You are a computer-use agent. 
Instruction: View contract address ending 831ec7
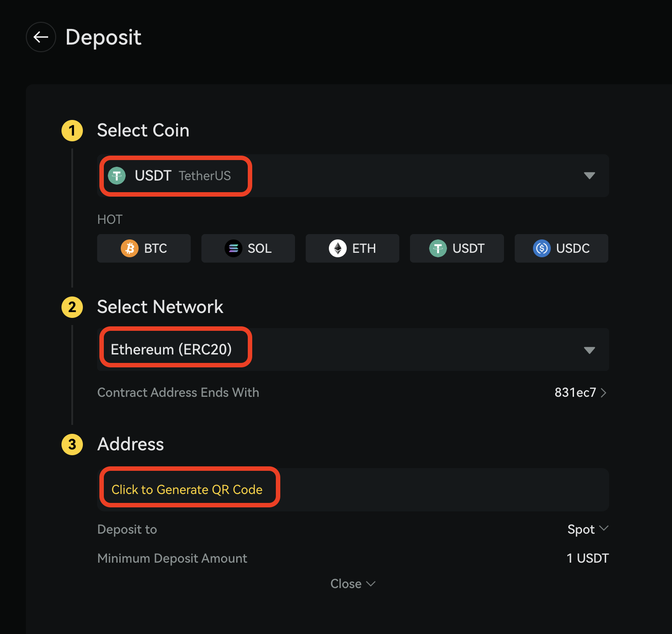click(x=580, y=392)
